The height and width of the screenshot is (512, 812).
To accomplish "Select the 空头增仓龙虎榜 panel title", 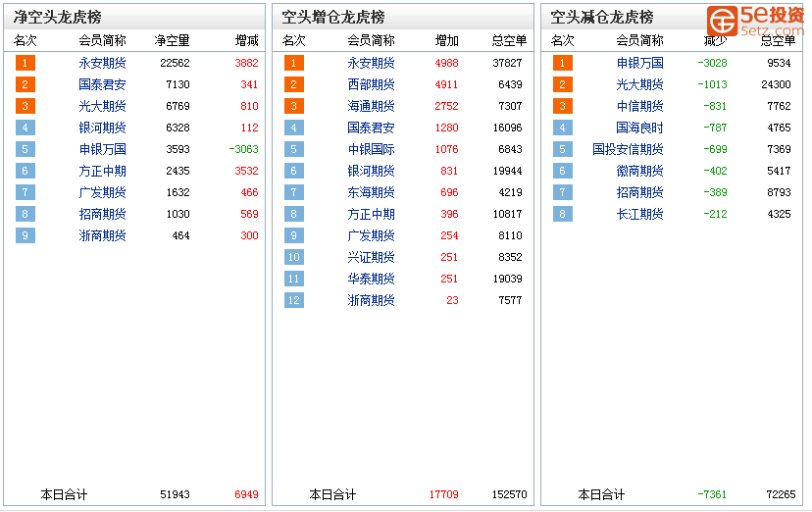I will click(x=333, y=17).
